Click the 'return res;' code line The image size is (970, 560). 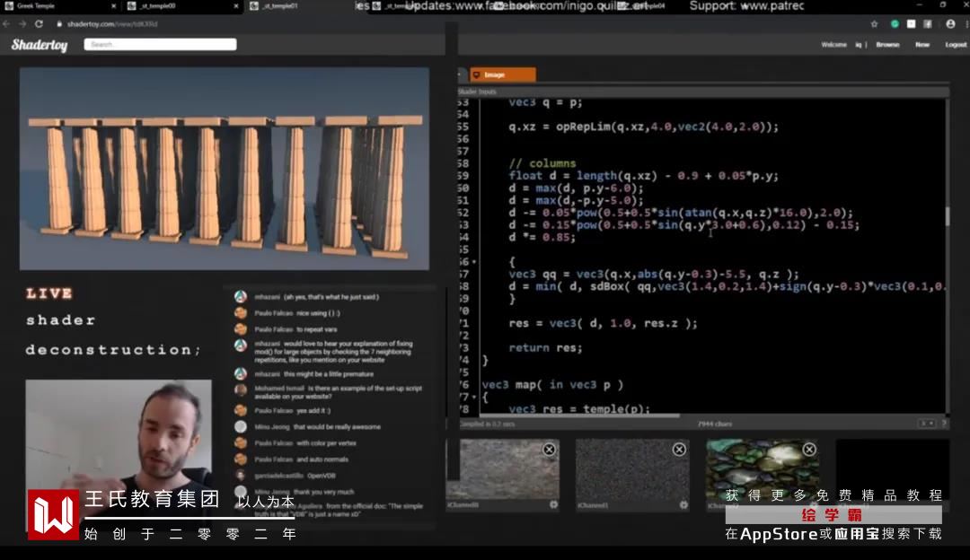(545, 348)
